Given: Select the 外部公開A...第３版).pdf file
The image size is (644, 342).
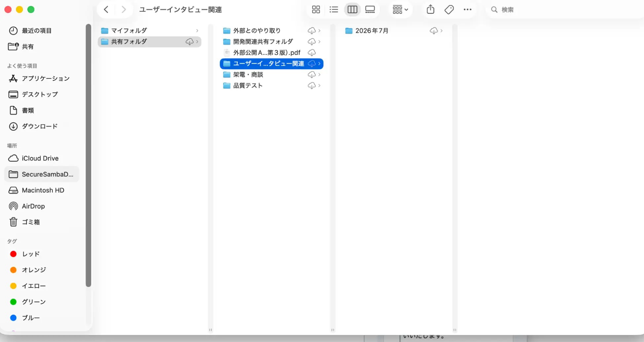Looking at the screenshot, I should [x=271, y=53].
